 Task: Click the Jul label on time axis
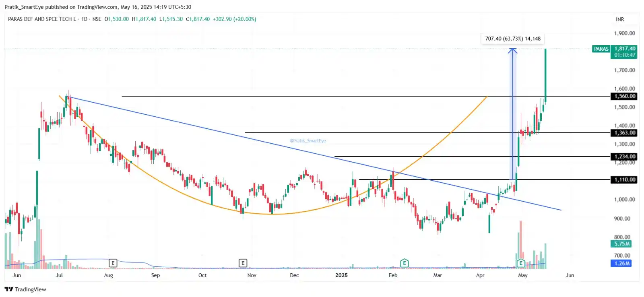point(59,275)
